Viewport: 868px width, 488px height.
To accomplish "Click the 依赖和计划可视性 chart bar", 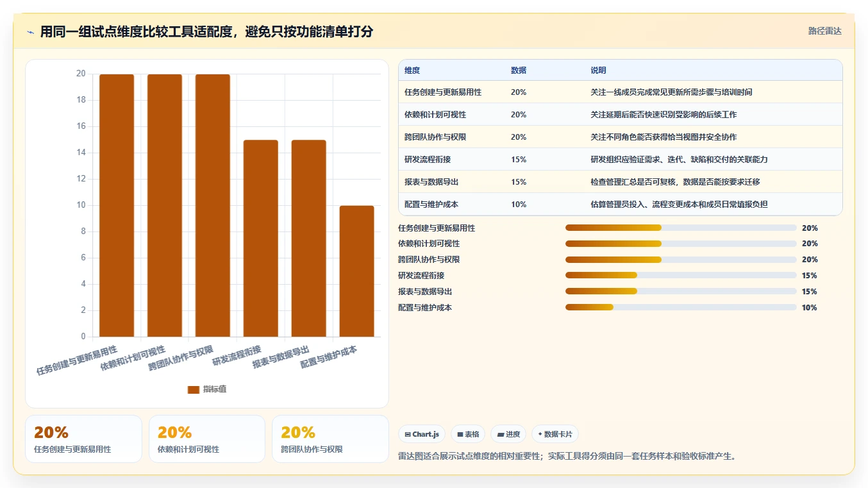I will tap(165, 205).
